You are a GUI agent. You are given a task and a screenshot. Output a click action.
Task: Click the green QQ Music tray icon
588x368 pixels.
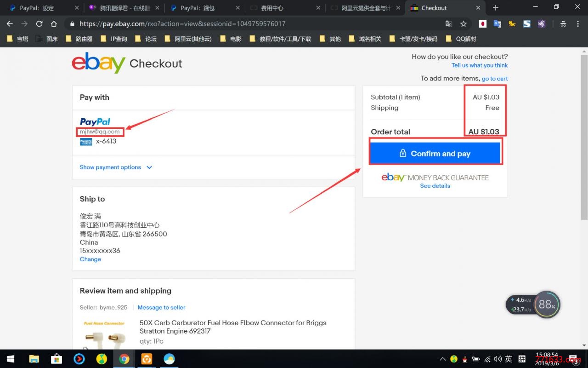[454, 359]
